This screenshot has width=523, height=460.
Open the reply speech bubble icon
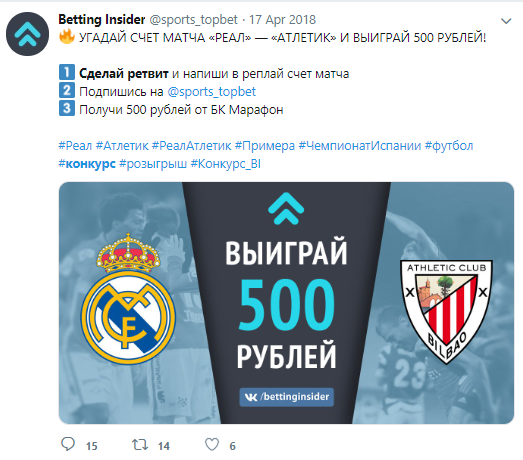[x=68, y=445]
